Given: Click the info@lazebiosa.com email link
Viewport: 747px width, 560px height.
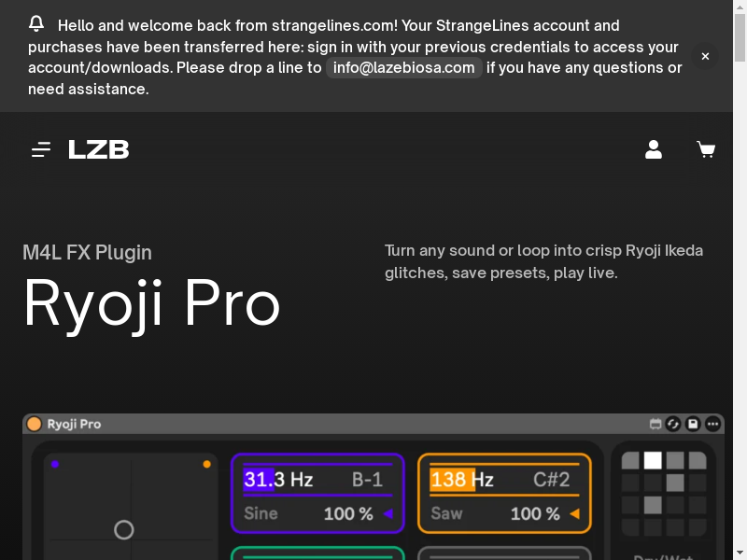Looking at the screenshot, I should pos(403,67).
